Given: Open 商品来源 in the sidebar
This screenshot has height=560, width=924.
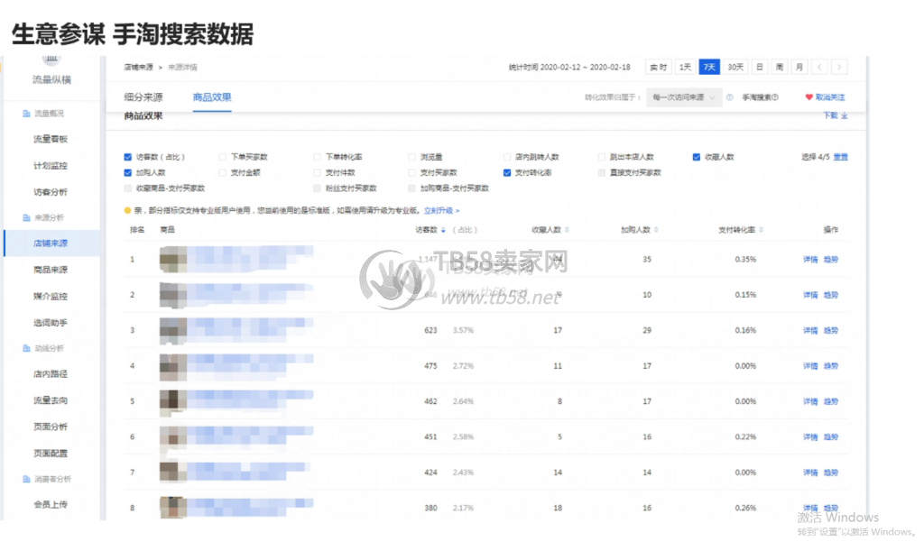Looking at the screenshot, I should 51,271.
